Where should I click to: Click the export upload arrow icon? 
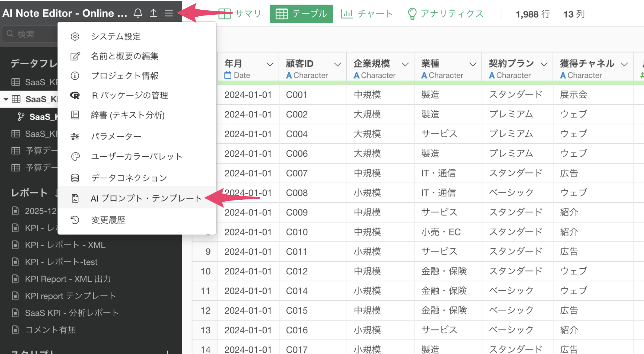coord(153,13)
